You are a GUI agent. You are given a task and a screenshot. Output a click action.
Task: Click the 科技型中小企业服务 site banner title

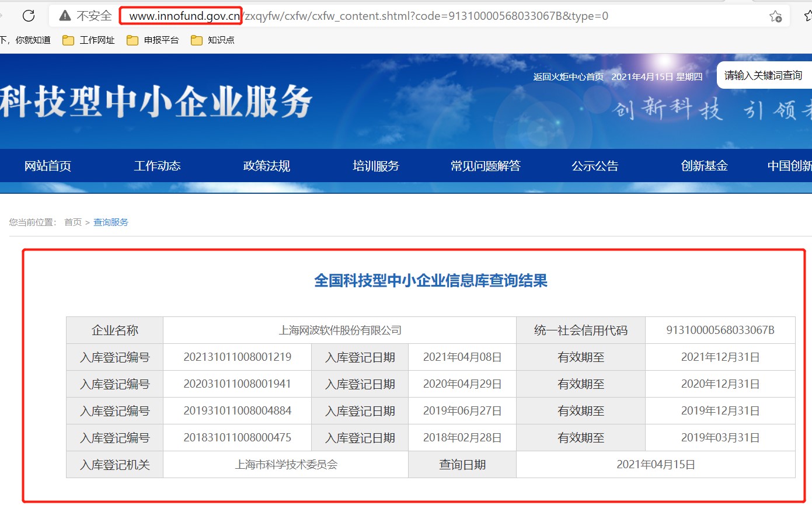tap(156, 102)
